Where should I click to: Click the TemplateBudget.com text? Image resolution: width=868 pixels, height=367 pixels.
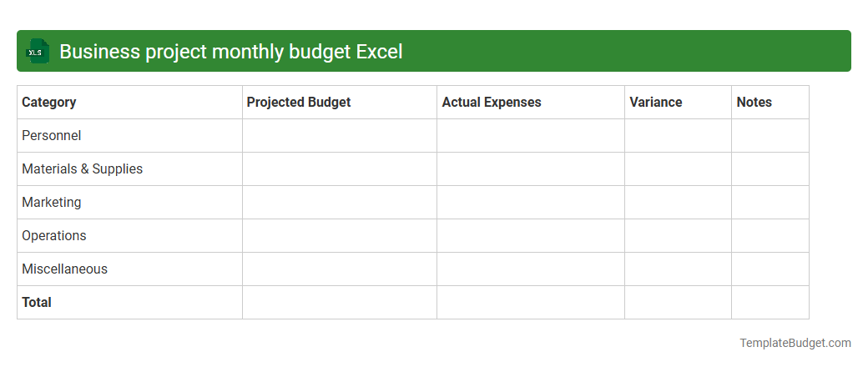[795, 343]
